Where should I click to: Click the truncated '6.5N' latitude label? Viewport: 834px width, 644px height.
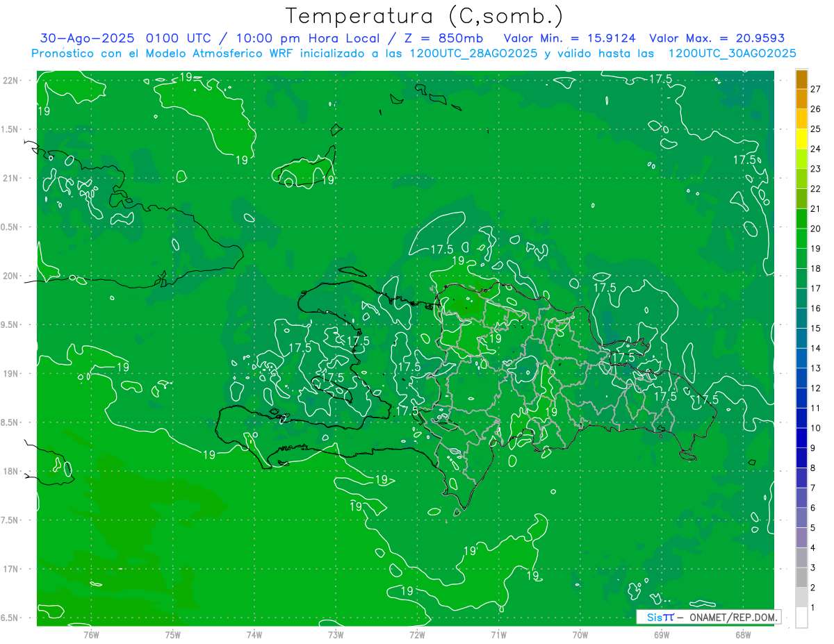point(10,618)
